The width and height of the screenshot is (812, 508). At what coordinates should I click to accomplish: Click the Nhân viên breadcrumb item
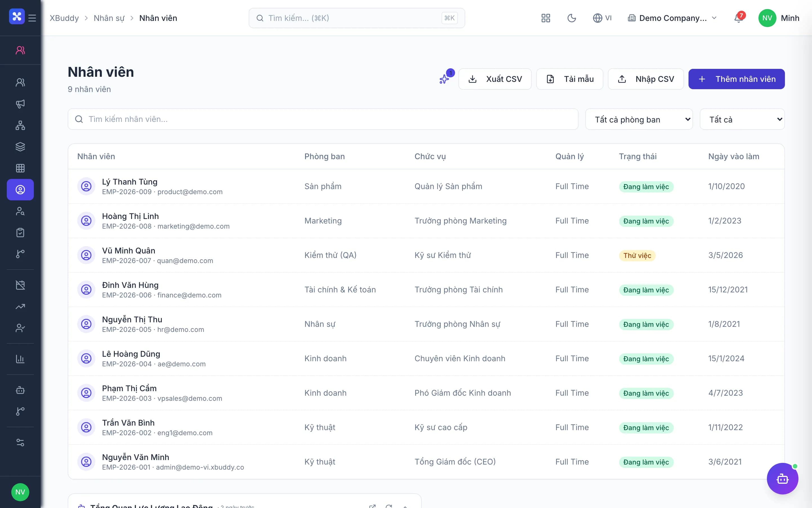pyautogui.click(x=158, y=18)
